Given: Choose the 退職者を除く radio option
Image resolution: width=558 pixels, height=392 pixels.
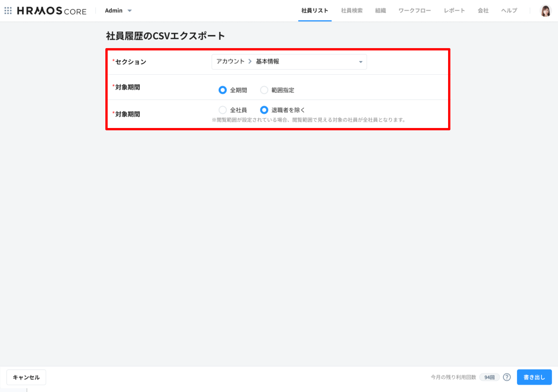Looking at the screenshot, I should 264,110.
